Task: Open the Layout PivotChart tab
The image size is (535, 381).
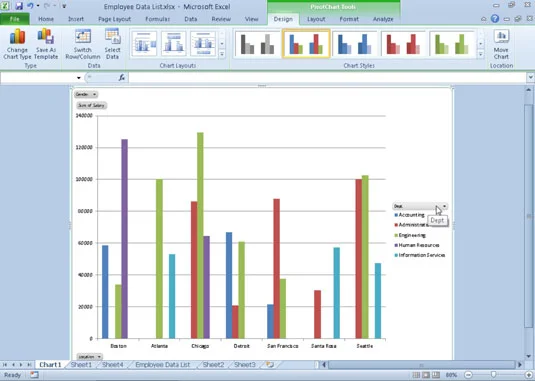Action: click(316, 19)
